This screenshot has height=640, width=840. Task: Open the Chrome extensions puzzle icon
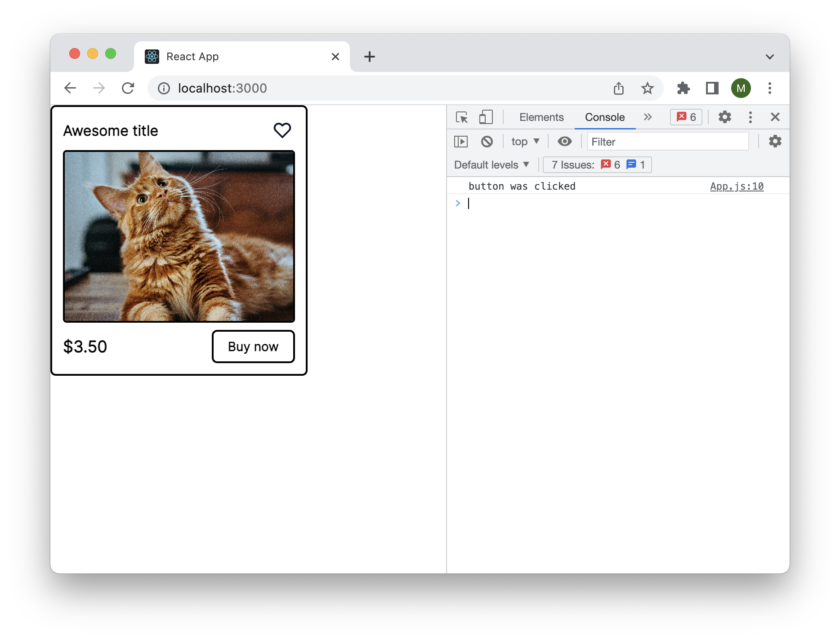[684, 88]
